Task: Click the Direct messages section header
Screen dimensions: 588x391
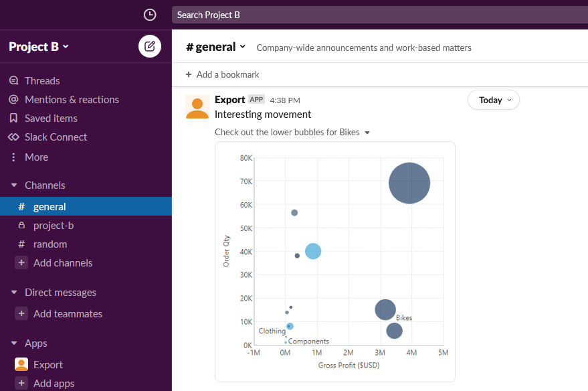Action: (60, 293)
